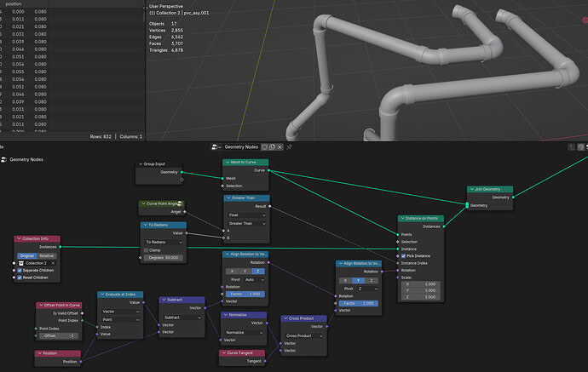Pin the node tree with pin icon

(289, 147)
